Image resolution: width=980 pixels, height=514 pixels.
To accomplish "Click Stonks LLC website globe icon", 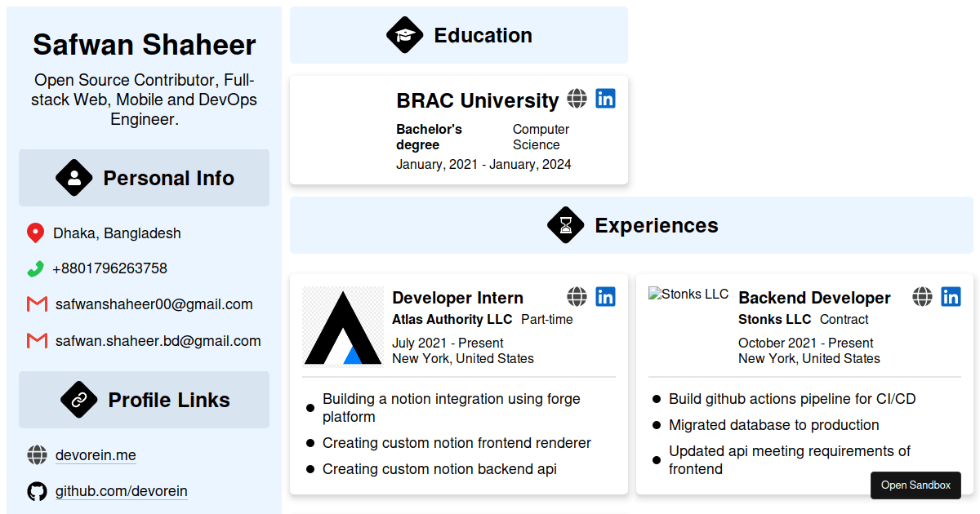I will (922, 296).
